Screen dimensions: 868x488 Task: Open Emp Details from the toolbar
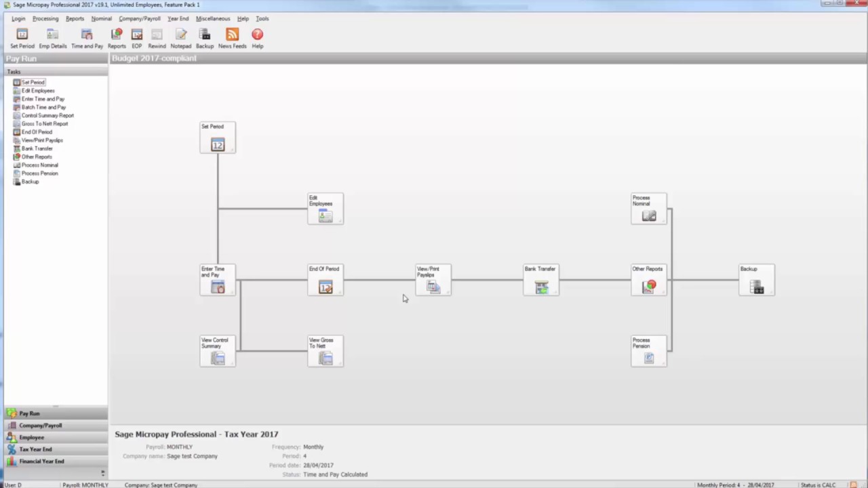53,39
